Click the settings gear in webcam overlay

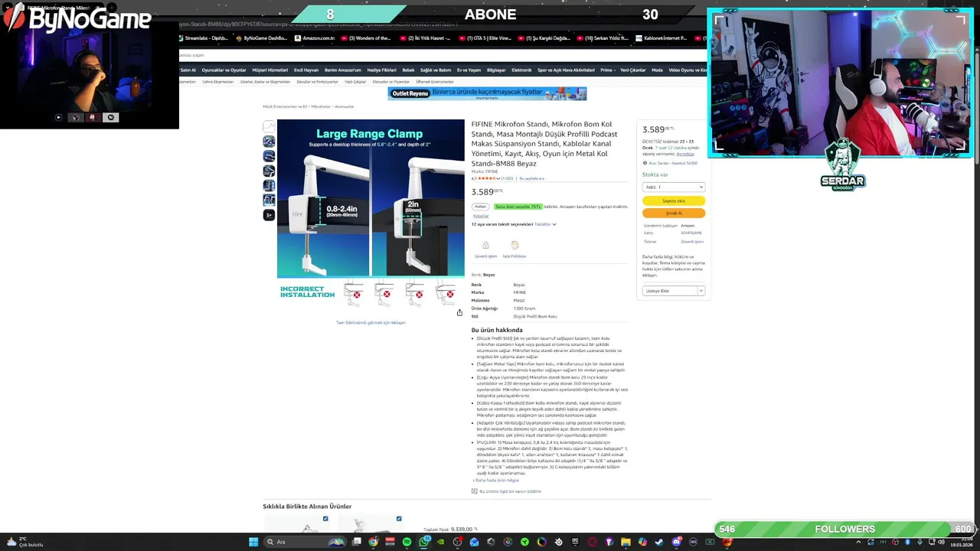click(x=111, y=117)
